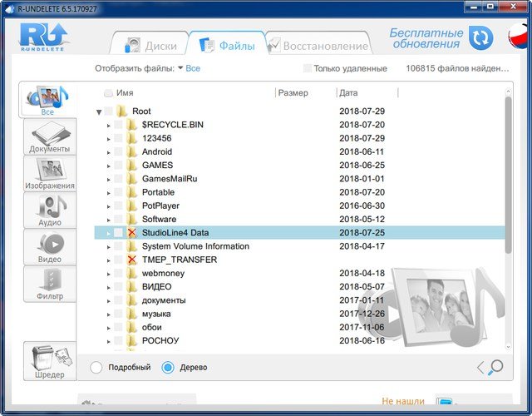The image size is (532, 416).
Task: Click the 106815 файлов найден status text
Action: point(457,68)
